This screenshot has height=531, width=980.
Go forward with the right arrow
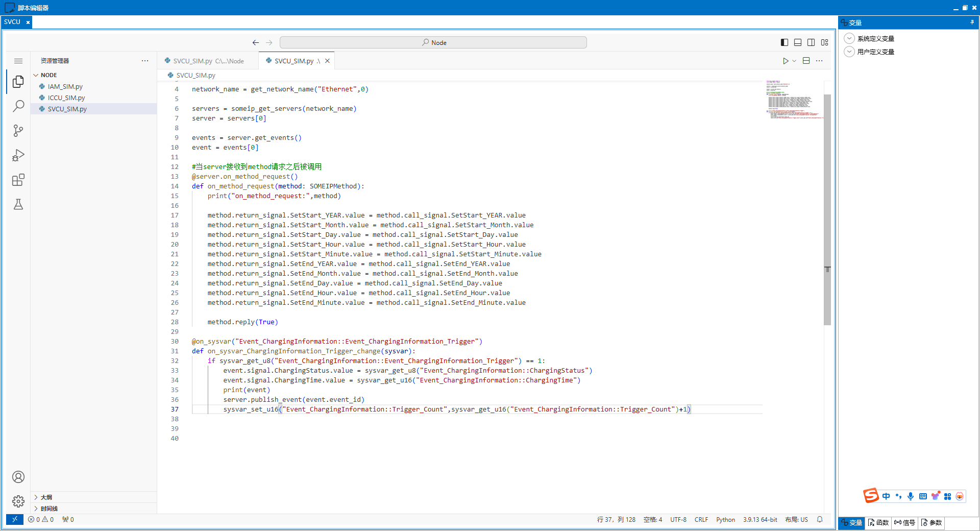[x=269, y=42]
